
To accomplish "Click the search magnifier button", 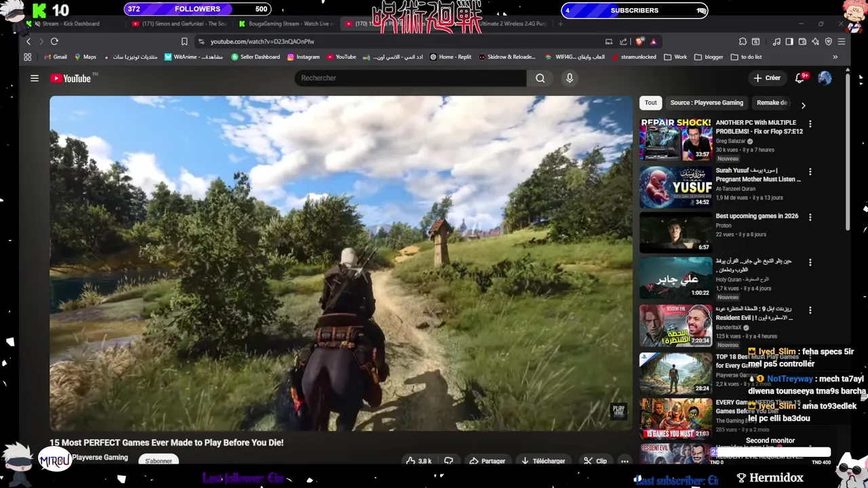I will 540,78.
